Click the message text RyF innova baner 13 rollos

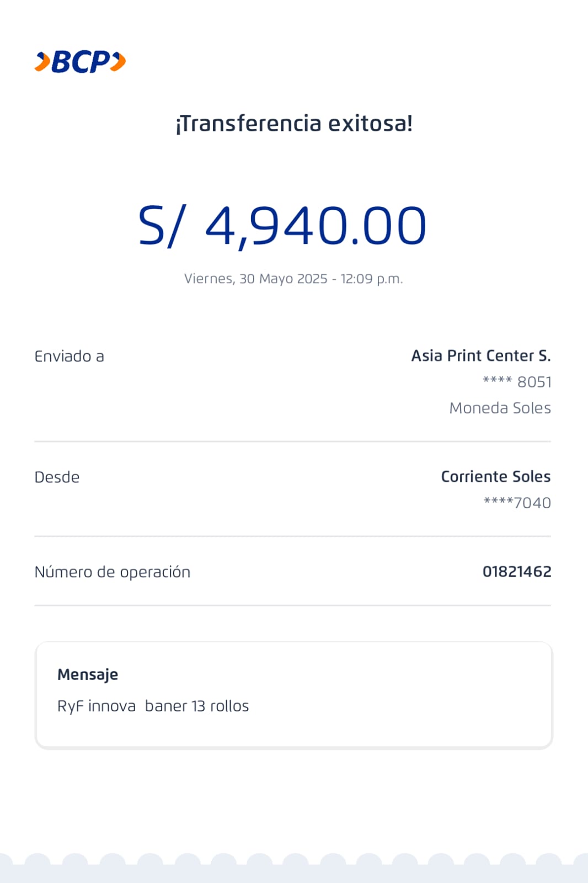click(153, 706)
